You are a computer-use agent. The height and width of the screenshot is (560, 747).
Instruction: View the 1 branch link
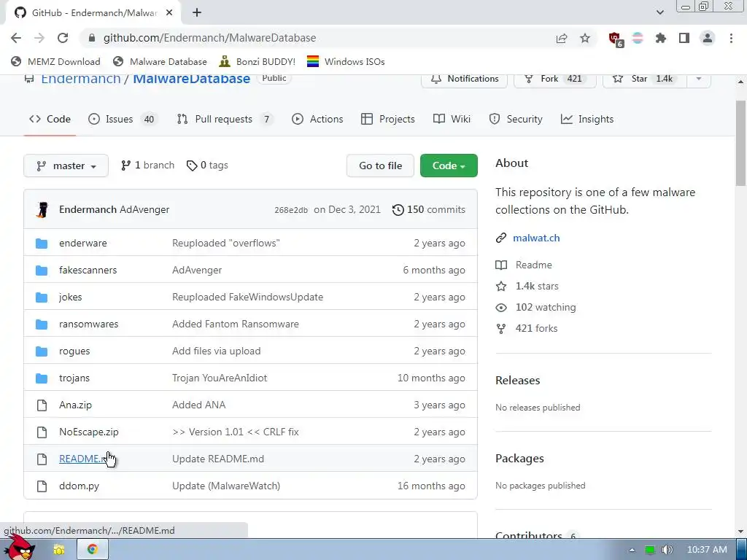[x=147, y=166]
